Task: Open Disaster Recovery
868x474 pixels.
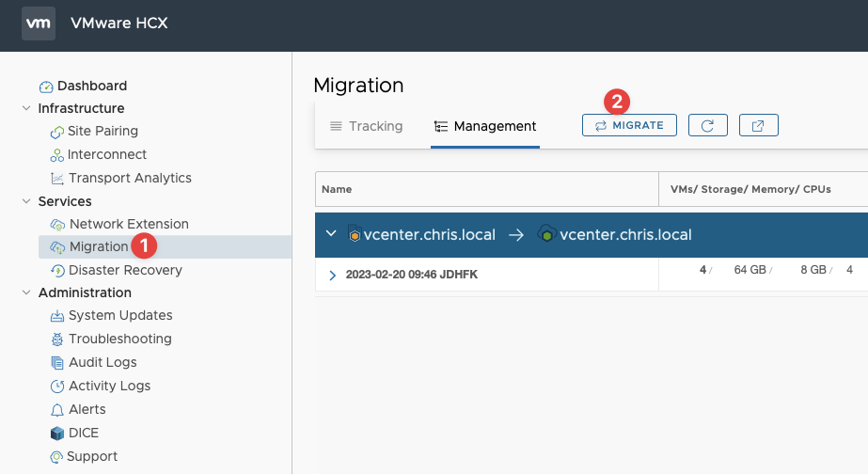Action: pos(125,270)
